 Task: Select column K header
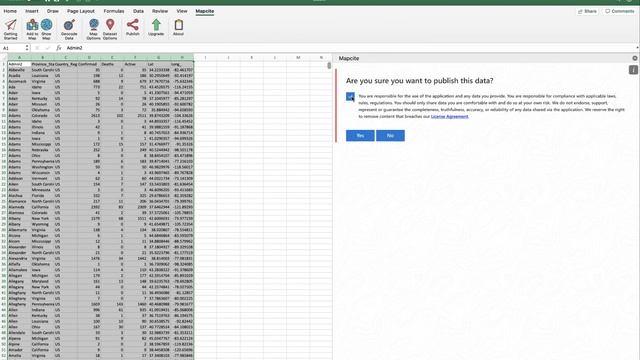click(251, 58)
